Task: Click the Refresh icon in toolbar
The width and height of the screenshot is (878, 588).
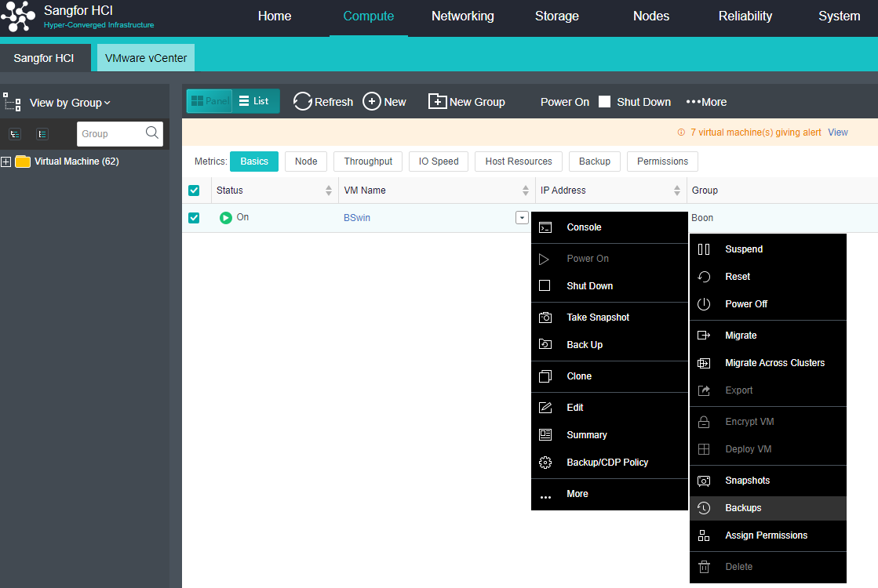Action: 303,101
